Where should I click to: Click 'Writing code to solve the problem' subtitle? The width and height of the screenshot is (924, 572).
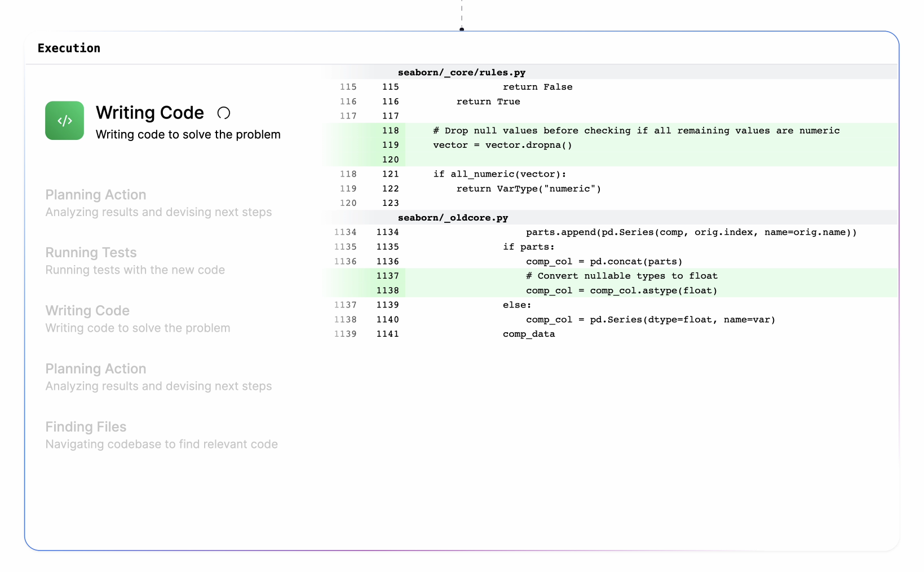[x=188, y=135]
